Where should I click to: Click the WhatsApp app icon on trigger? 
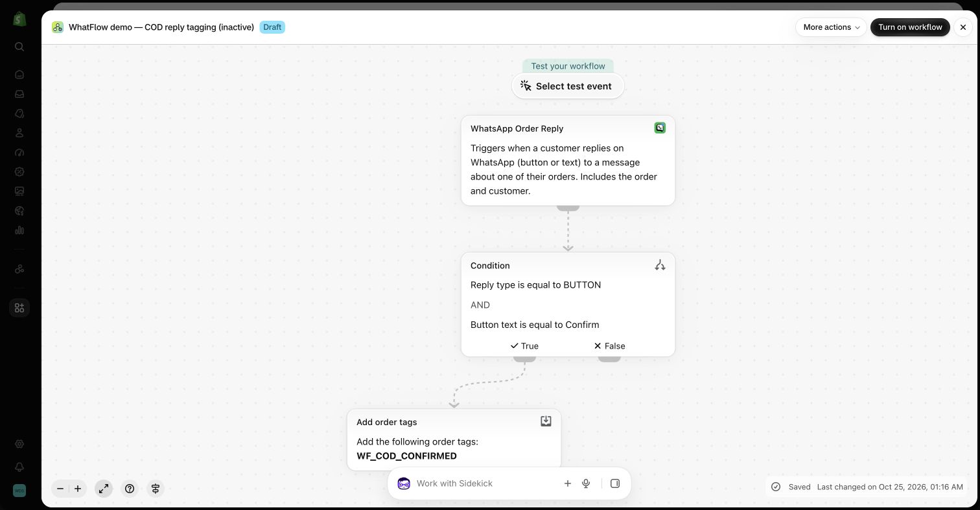pos(660,128)
